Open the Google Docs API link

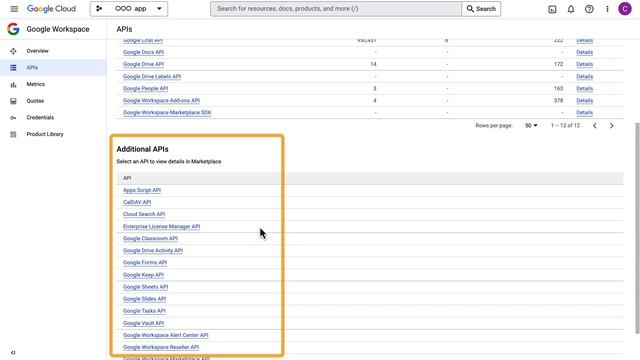coord(143,52)
